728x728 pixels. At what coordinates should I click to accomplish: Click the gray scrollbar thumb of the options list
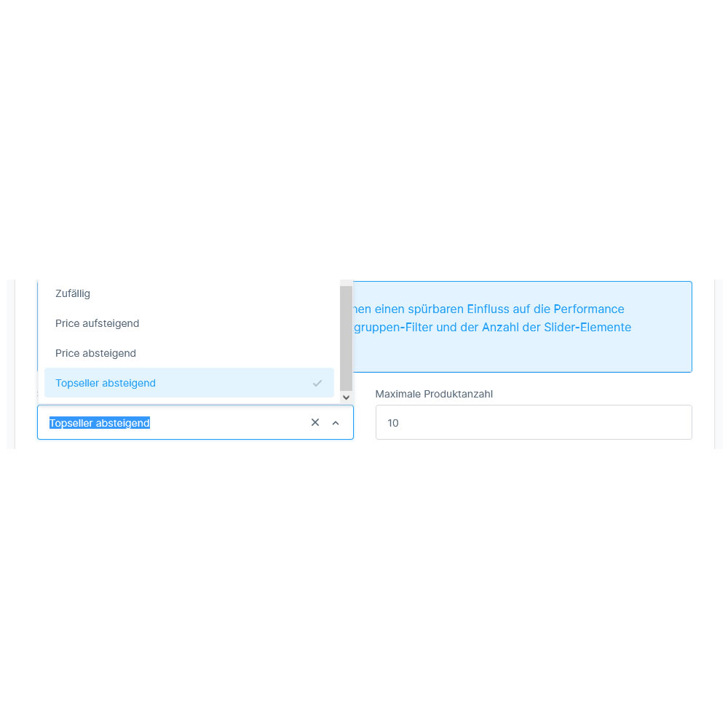(x=346, y=338)
